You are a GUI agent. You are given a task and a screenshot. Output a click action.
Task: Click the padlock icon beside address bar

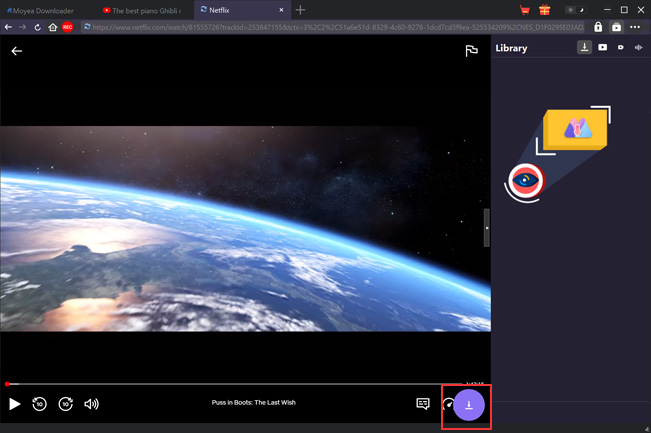tap(598, 27)
